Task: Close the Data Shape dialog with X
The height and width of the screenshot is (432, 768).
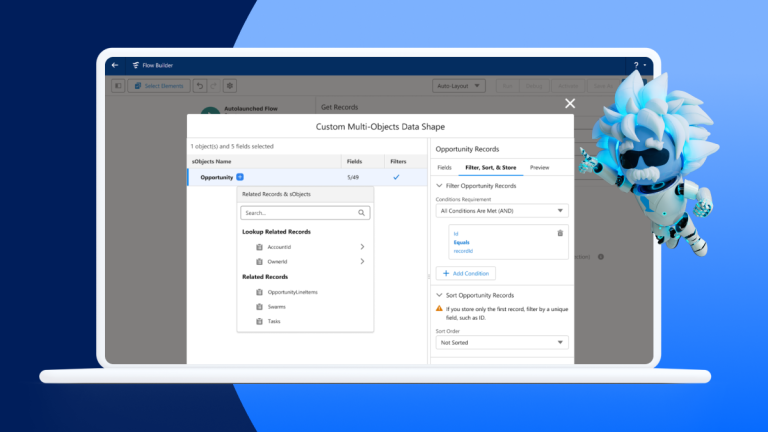Action: [570, 103]
